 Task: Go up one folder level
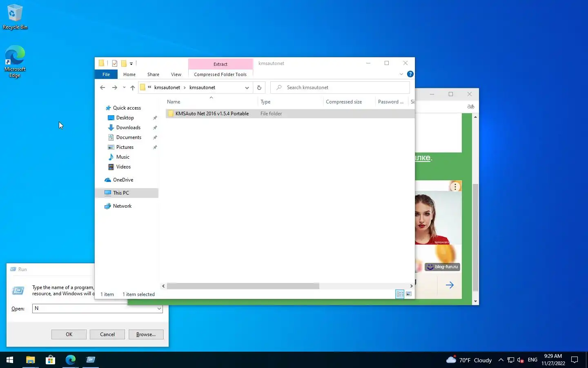point(133,88)
